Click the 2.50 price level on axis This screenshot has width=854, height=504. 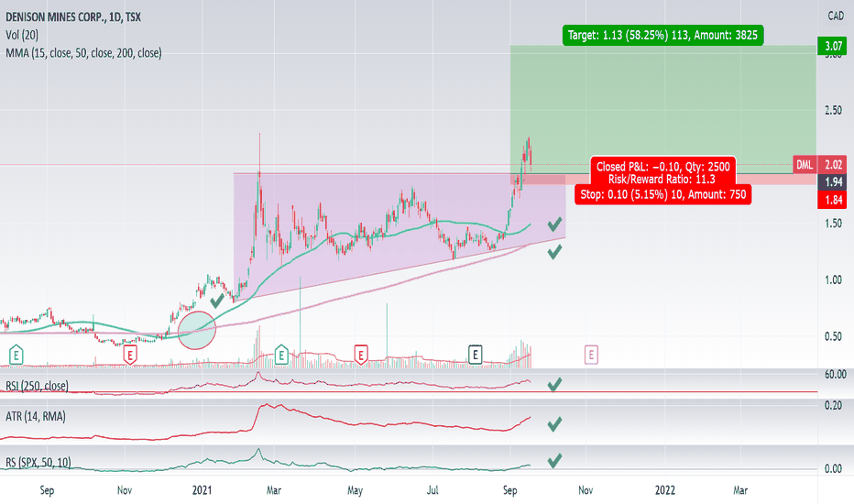coord(833,111)
